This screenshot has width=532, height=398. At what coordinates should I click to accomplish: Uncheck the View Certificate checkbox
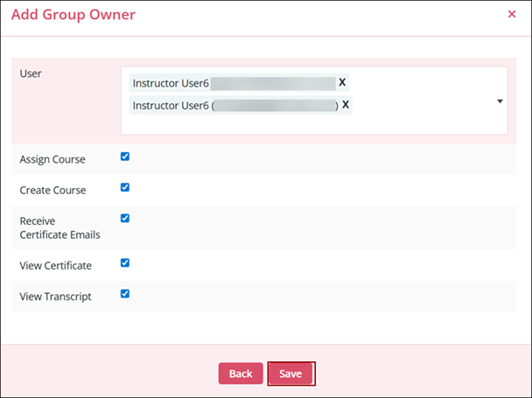coord(125,262)
